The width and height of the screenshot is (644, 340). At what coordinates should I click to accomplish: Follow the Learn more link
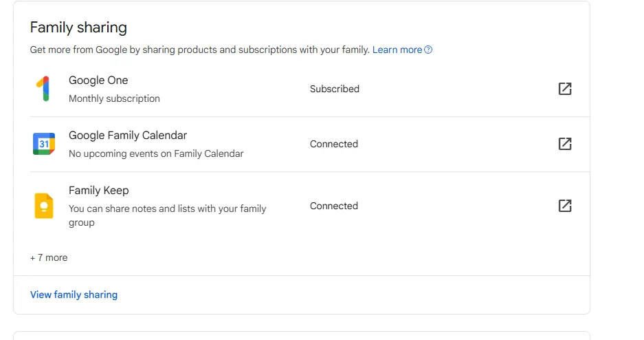(397, 50)
